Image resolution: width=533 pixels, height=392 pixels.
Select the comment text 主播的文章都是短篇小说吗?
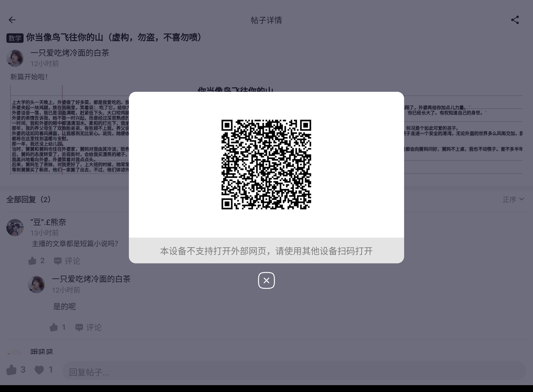pyautogui.click(x=75, y=244)
